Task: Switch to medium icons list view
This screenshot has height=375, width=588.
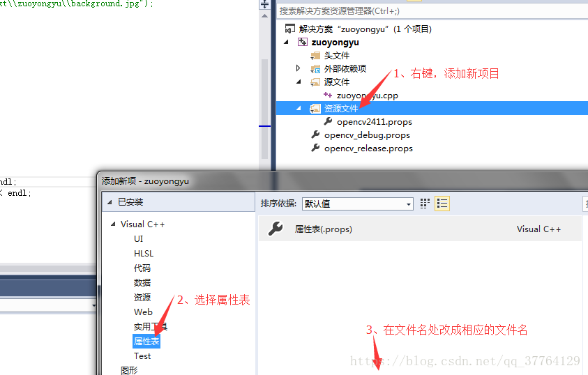Action: [442, 204]
